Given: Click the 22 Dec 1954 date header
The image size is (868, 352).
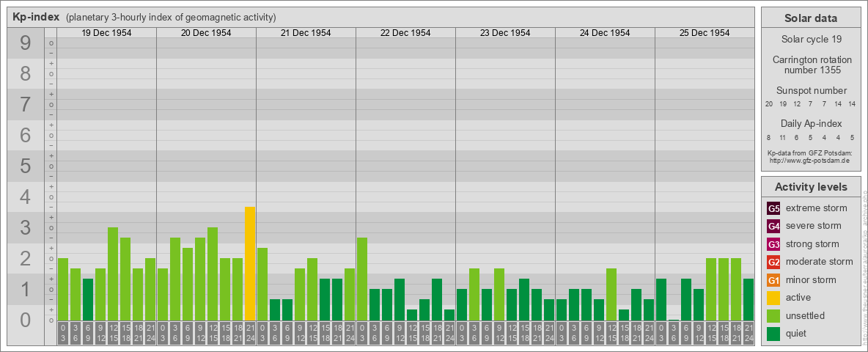Looking at the screenshot, I should (405, 33).
